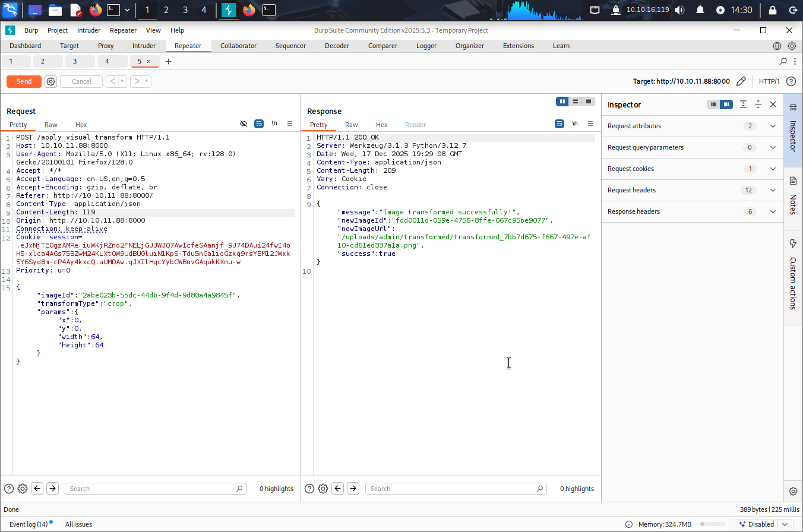Viewport: 803px width, 532px height.
Task: Open Firefox from the taskbar
Action: [95, 10]
